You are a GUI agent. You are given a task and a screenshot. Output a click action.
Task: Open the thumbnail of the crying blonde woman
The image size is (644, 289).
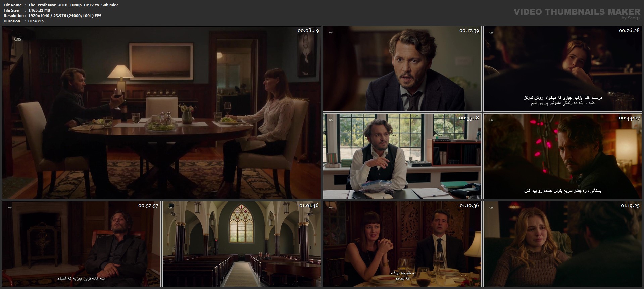[562, 244]
